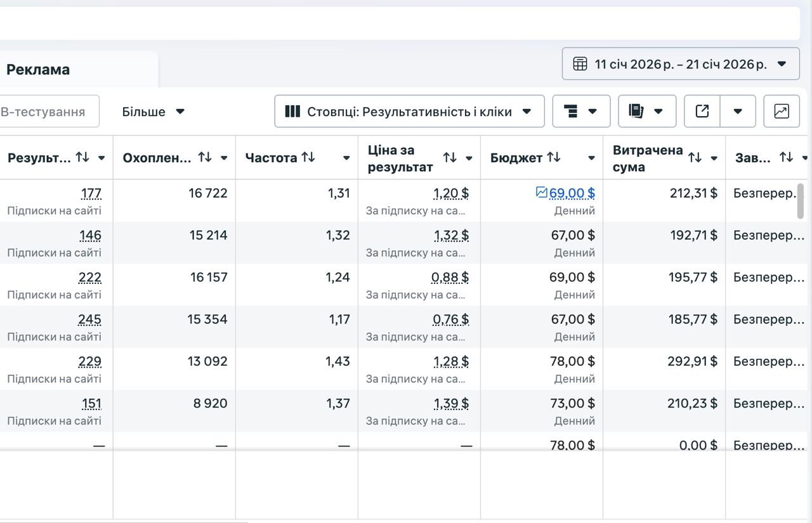
Task: Open the Результати column menu caret
Action: click(101, 158)
